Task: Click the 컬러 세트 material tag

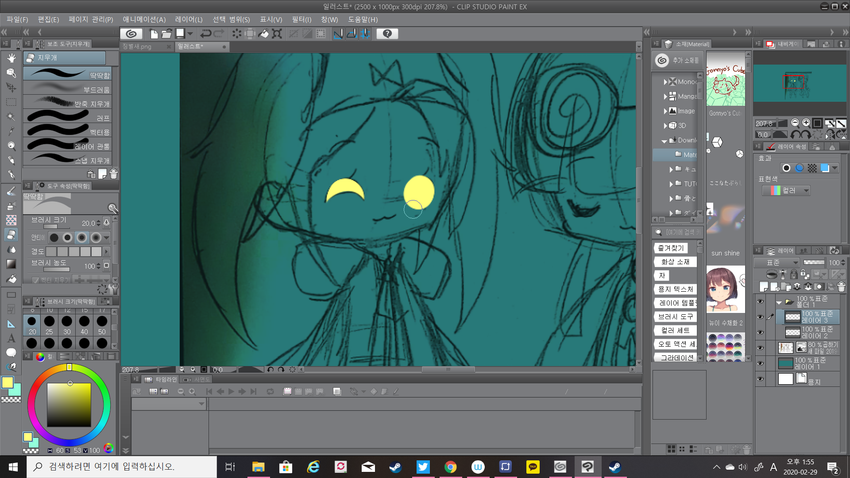Action: click(675, 330)
